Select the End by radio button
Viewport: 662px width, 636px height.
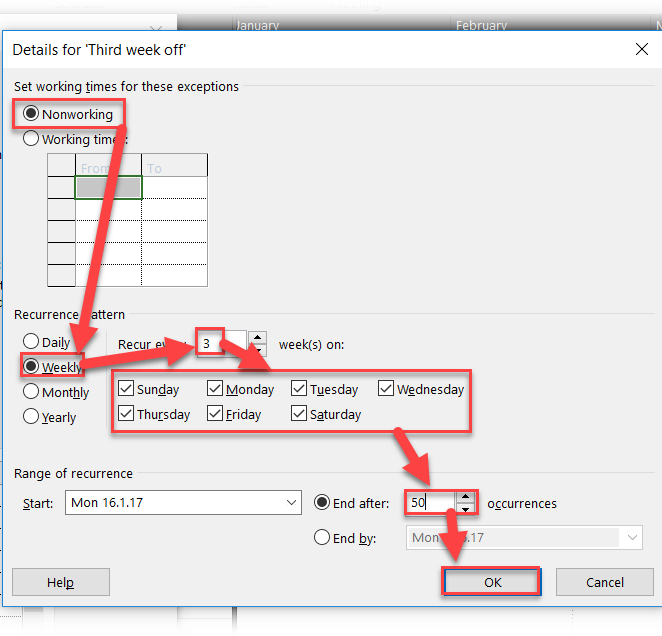322,538
